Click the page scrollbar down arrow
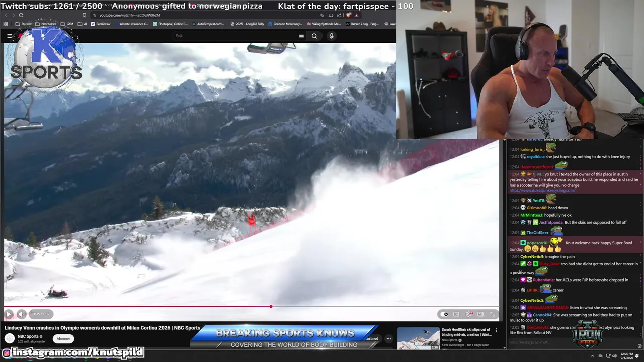The image size is (644, 362). [504, 347]
